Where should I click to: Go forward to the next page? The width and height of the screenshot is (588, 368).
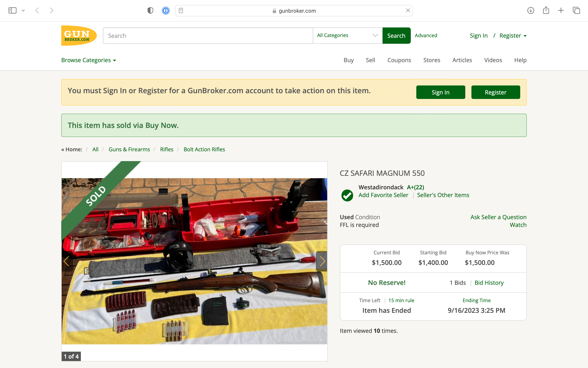(x=51, y=10)
